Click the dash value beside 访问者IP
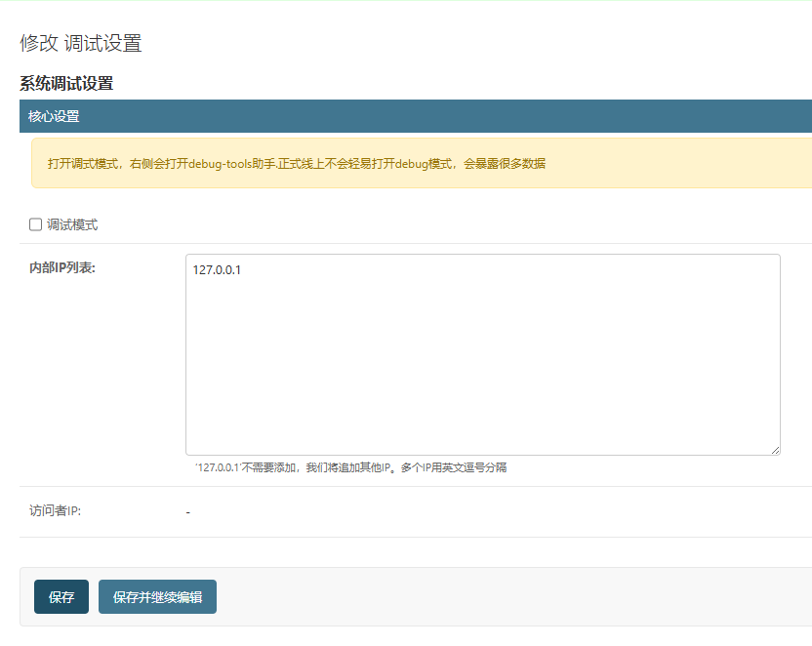This screenshot has width=812, height=646. pyautogui.click(x=187, y=512)
